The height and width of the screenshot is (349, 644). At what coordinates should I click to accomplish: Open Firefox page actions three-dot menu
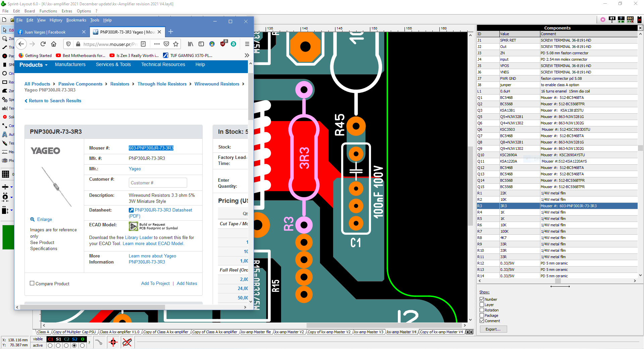tap(157, 44)
